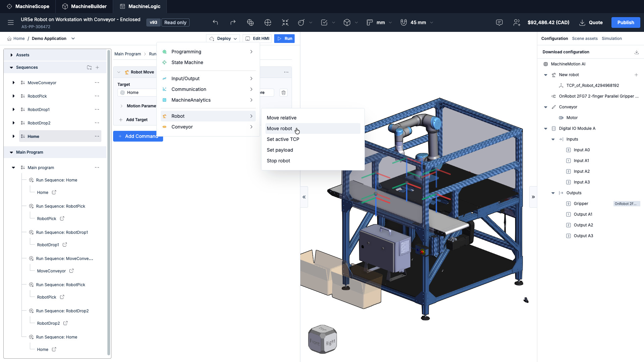Collapse the right panel with double chevron
Screen dimensions: 644x362
coord(533,197)
